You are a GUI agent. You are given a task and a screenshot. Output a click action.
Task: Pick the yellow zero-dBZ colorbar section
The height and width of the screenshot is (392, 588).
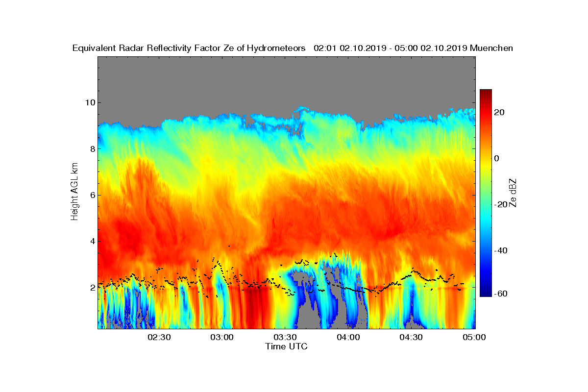(486, 158)
